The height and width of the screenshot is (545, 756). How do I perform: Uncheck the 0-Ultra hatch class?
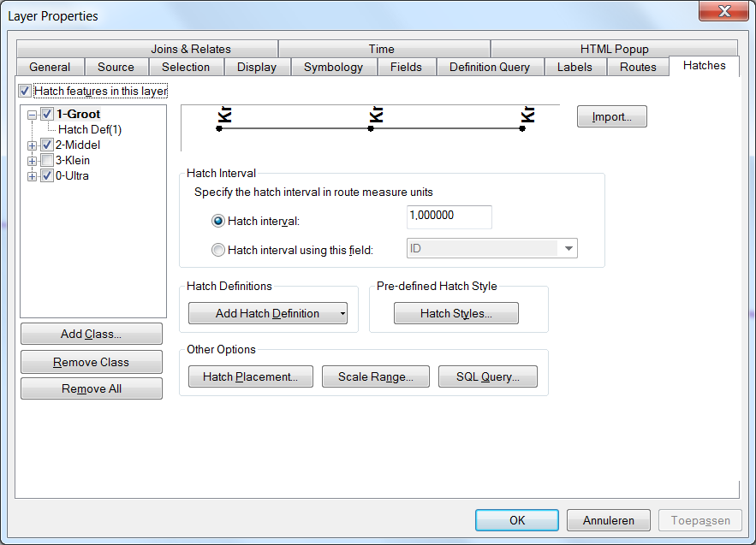coord(47,176)
